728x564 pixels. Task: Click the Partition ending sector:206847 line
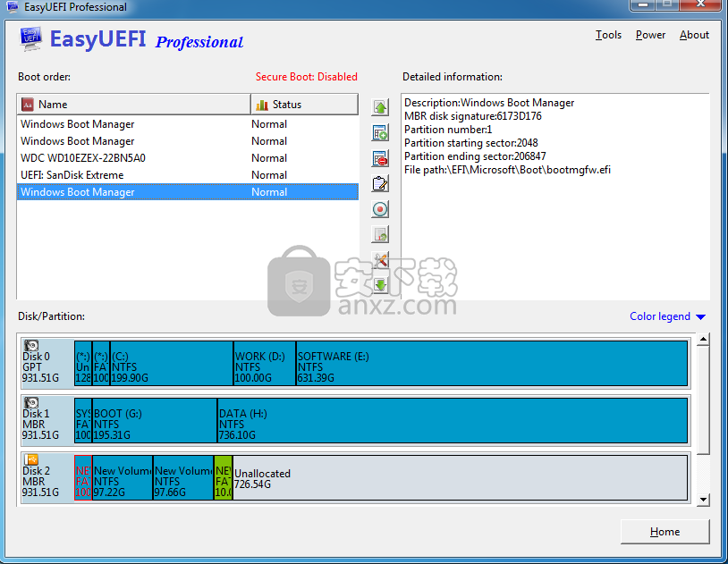tap(475, 156)
